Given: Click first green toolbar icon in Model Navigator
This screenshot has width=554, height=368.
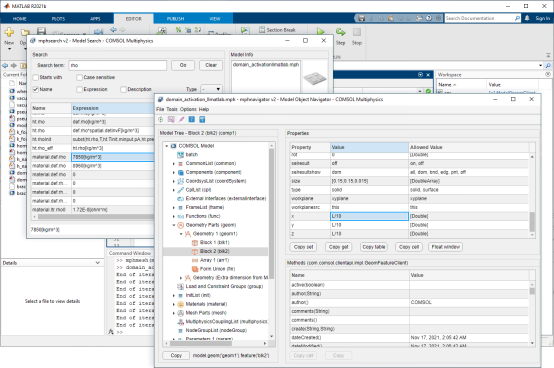Looking at the screenshot, I should [x=161, y=120].
